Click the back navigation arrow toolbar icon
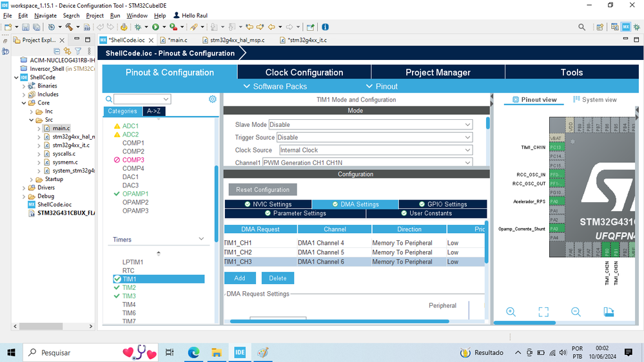Image resolution: width=644 pixels, height=362 pixels. pyautogui.click(x=271, y=27)
